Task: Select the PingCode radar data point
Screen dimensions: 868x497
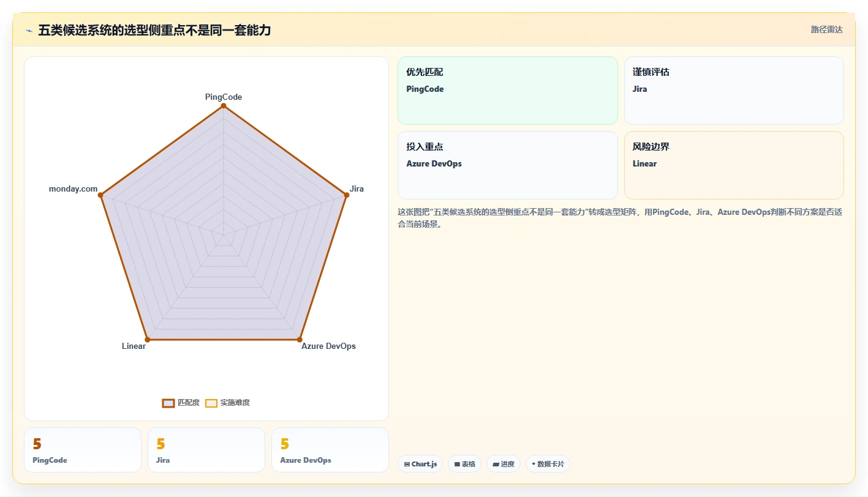Action: pyautogui.click(x=224, y=106)
